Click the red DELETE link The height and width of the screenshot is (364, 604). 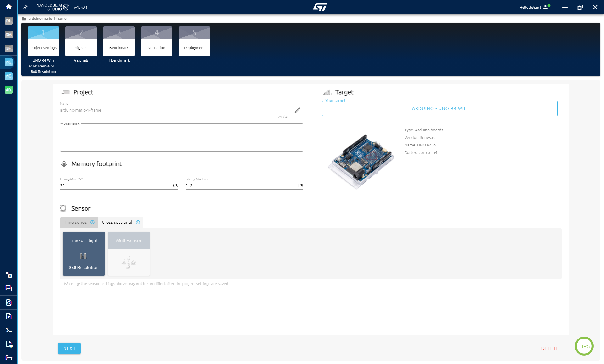(550, 348)
